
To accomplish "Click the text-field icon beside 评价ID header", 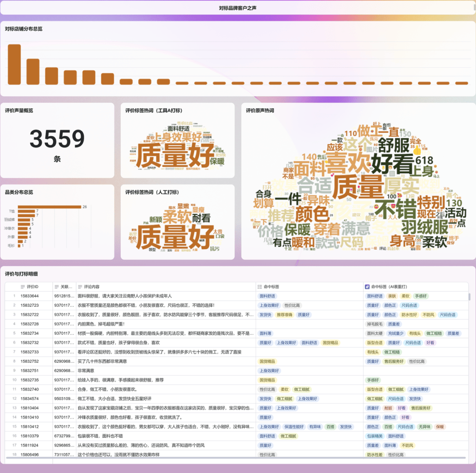I will 22,287.
